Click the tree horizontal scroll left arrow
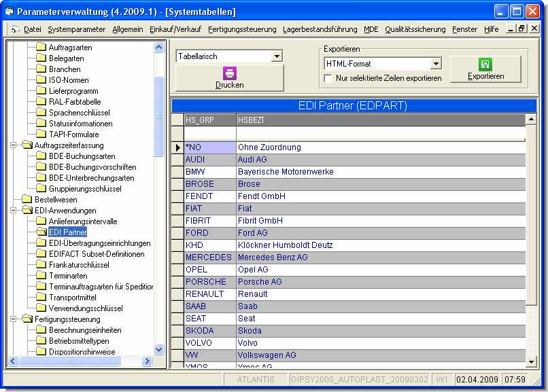Screen dimensions: 548x392 (x=13, y=361)
